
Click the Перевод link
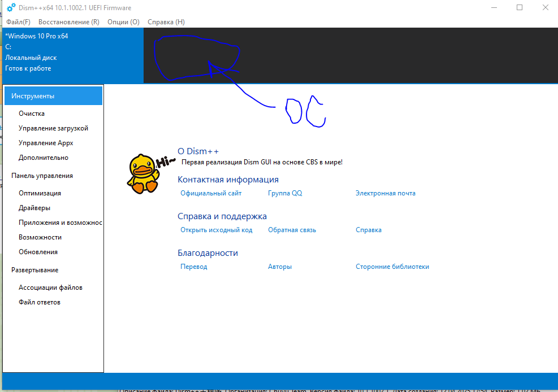point(193,267)
